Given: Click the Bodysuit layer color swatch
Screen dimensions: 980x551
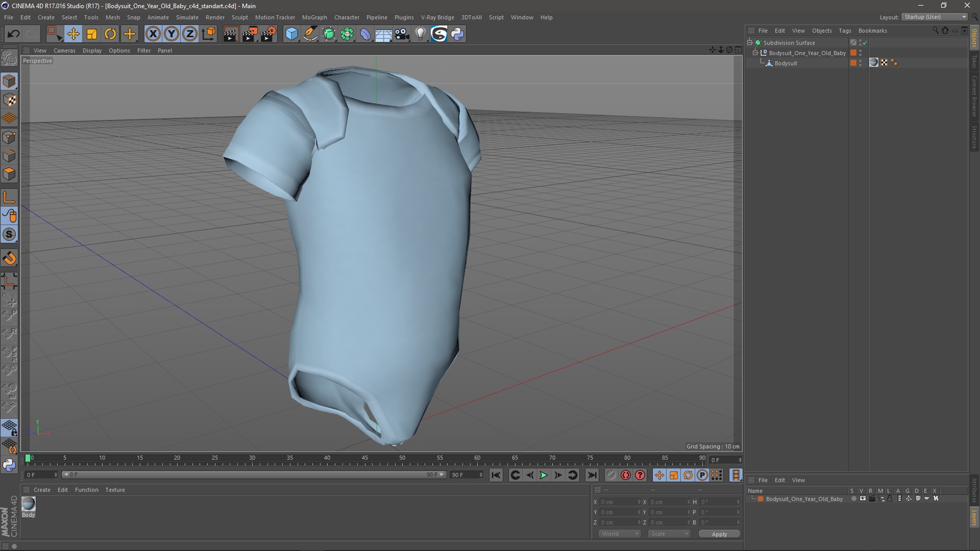Looking at the screenshot, I should [x=853, y=63].
